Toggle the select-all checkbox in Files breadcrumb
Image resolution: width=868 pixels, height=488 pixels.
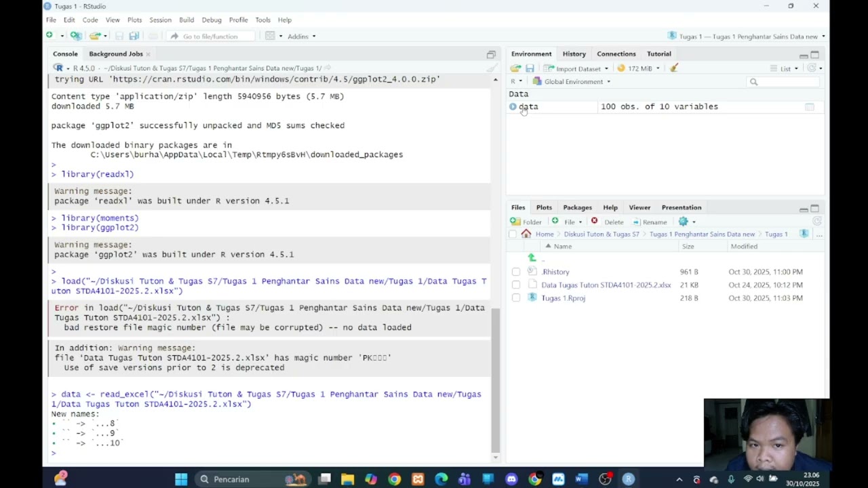tap(513, 234)
